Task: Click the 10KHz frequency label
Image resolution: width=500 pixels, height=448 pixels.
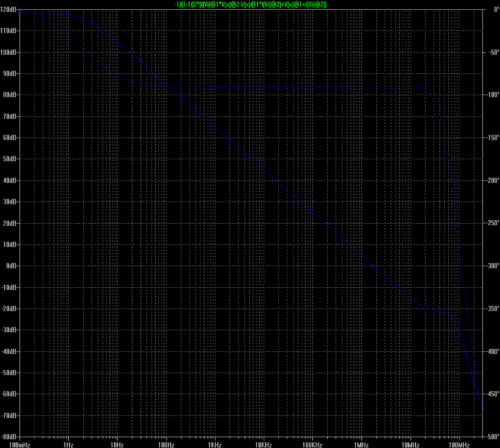Action: tap(263, 445)
